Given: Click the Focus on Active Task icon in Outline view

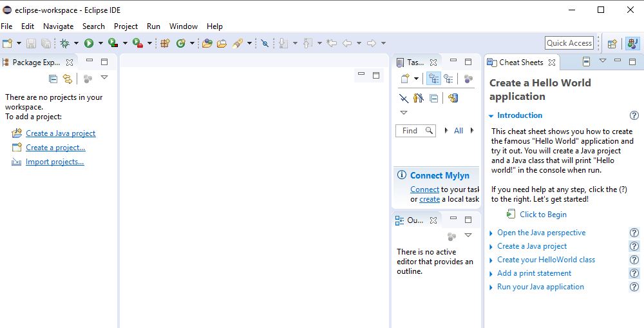Looking at the screenshot, I should (x=452, y=236).
